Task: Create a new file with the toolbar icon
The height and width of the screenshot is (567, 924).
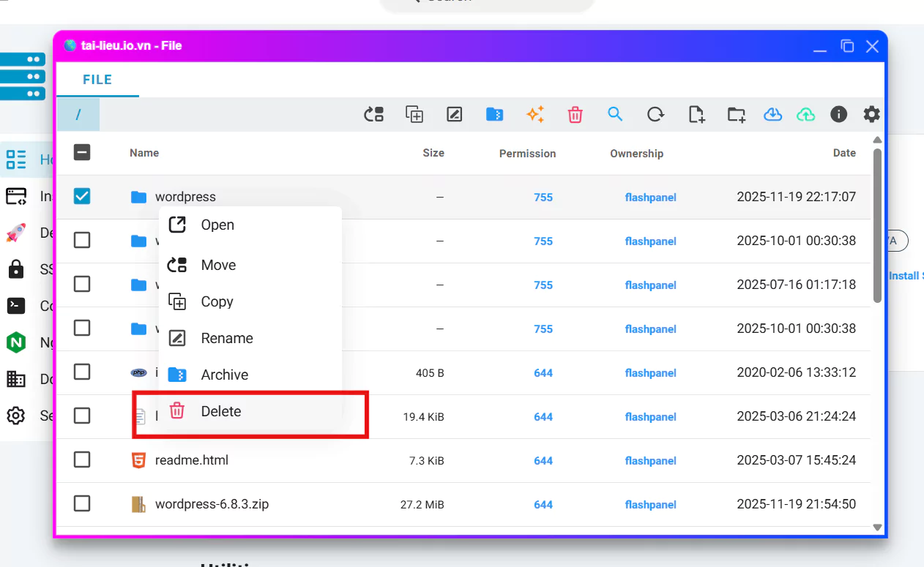Action: pyautogui.click(x=696, y=114)
